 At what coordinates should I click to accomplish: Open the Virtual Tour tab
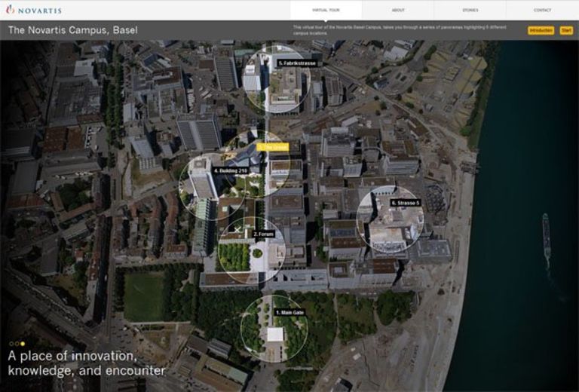click(x=326, y=10)
